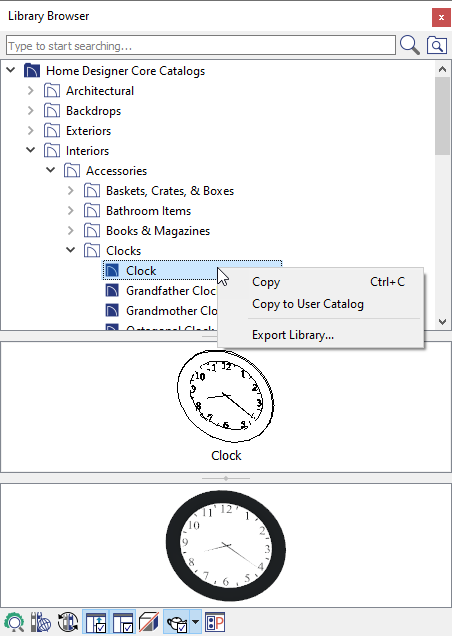This screenshot has width=452, height=636.
Task: Select the Grandmother Clock item
Action: pos(171,311)
